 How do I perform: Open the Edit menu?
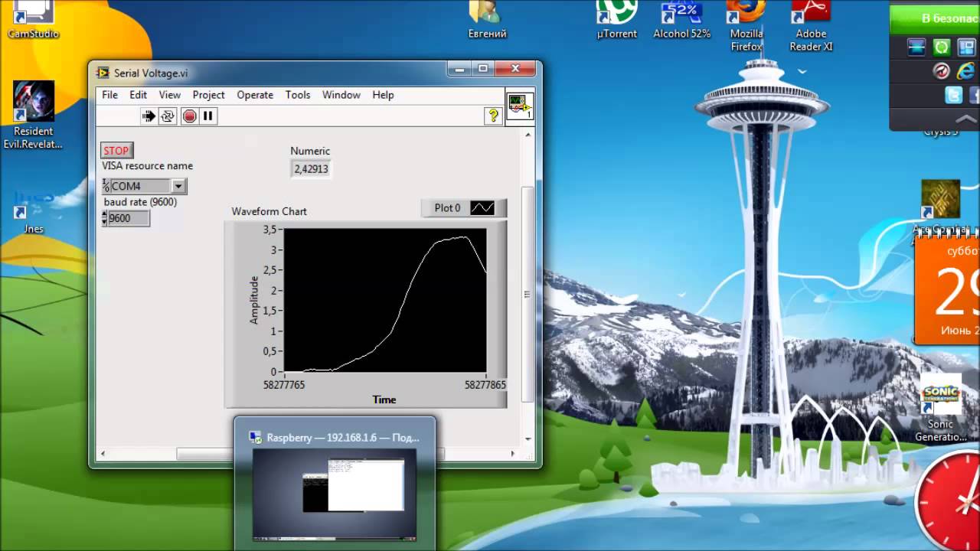(x=138, y=95)
